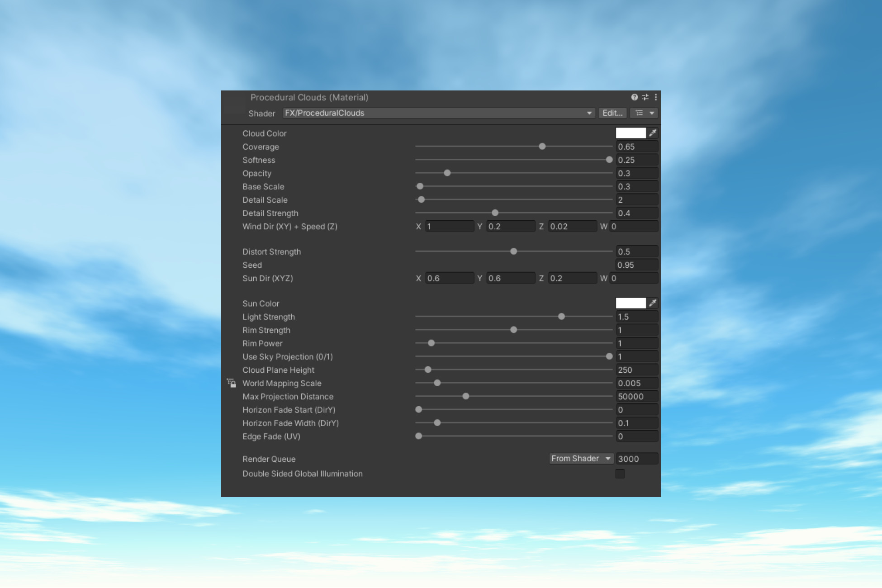Click the Render Queue label
This screenshot has height=588, width=882.
pyautogui.click(x=269, y=459)
